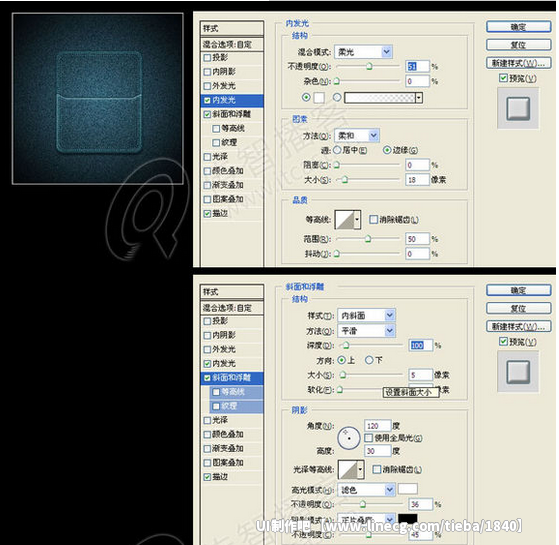Screen dimensions: 559x545
Task: Open 混合模式 dropdown showing 柔光
Action: coord(363,52)
